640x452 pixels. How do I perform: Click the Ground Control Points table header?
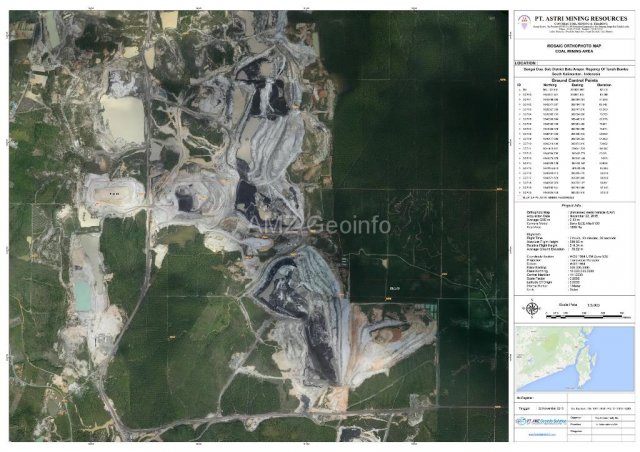[574, 79]
